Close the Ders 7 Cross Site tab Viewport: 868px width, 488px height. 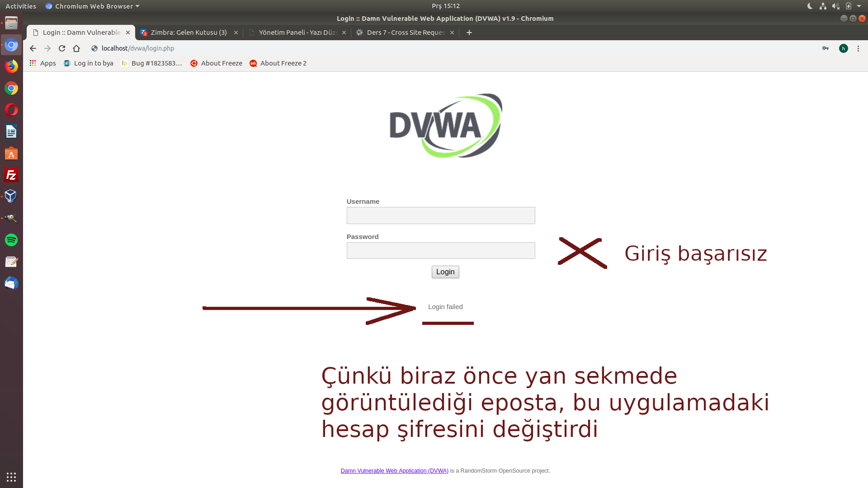452,33
